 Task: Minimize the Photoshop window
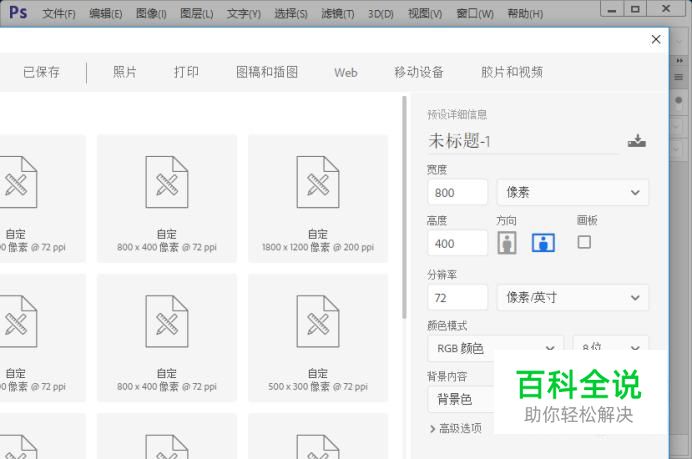pos(612,9)
